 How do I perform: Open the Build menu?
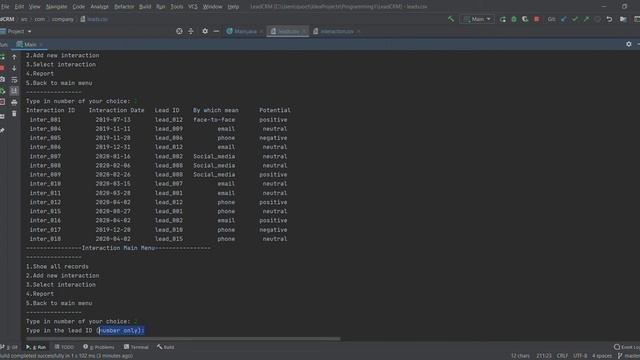point(145,7)
